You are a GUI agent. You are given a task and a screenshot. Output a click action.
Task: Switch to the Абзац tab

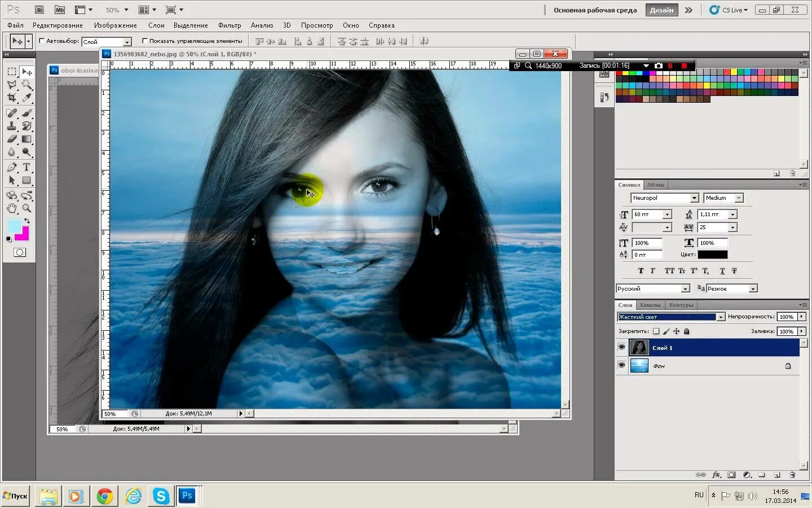point(655,185)
